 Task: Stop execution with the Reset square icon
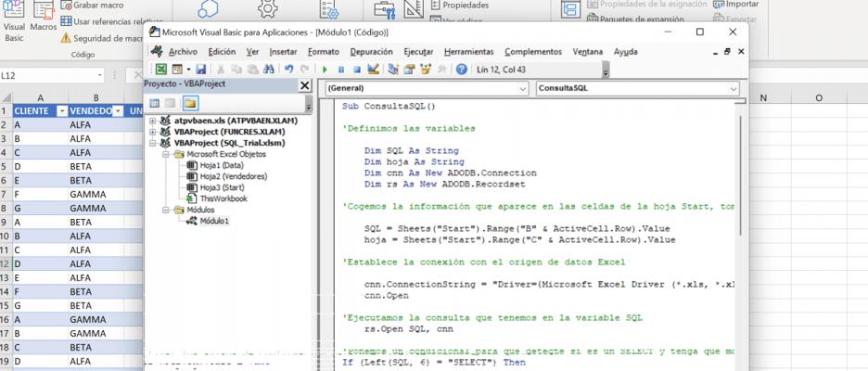tap(357, 70)
